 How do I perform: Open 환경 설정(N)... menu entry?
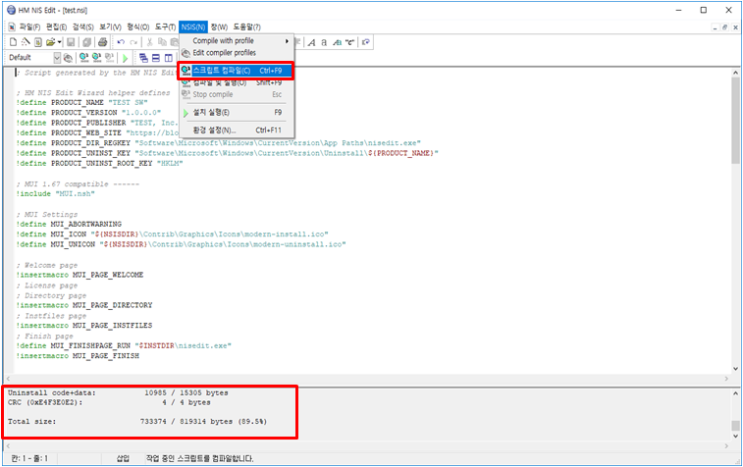[236, 130]
